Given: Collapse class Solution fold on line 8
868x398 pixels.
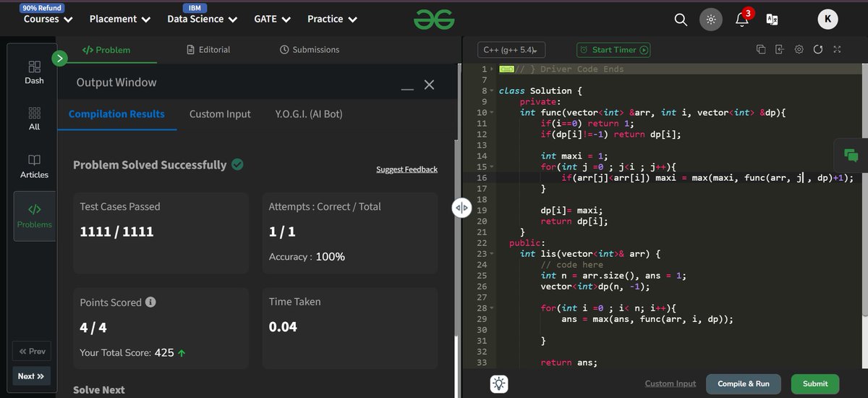Looking at the screenshot, I should tap(493, 91).
